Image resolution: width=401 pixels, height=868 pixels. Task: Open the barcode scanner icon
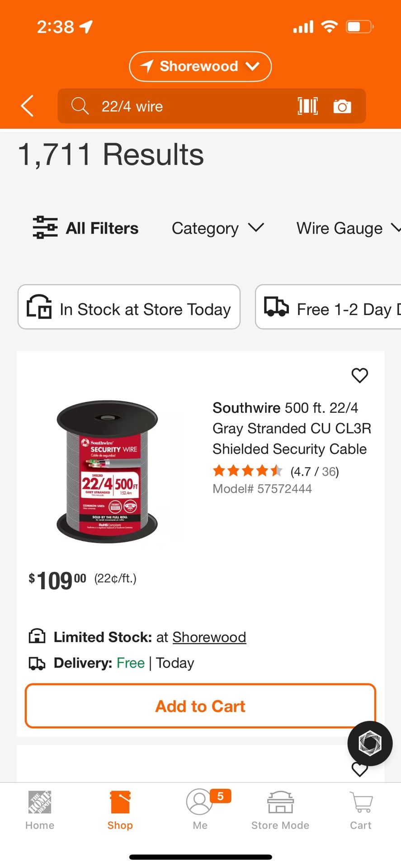point(307,106)
